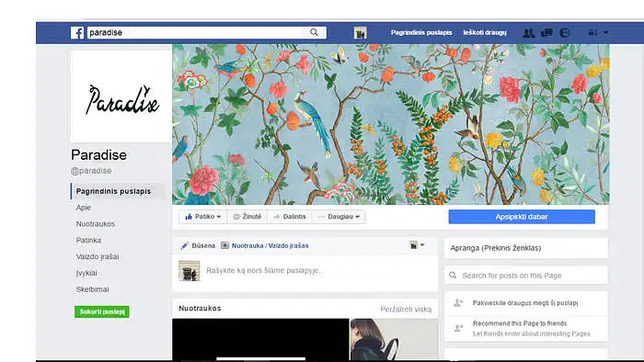Screen dimensions: 644x362
Task: Click the invite friends person icon
Action: click(x=458, y=303)
